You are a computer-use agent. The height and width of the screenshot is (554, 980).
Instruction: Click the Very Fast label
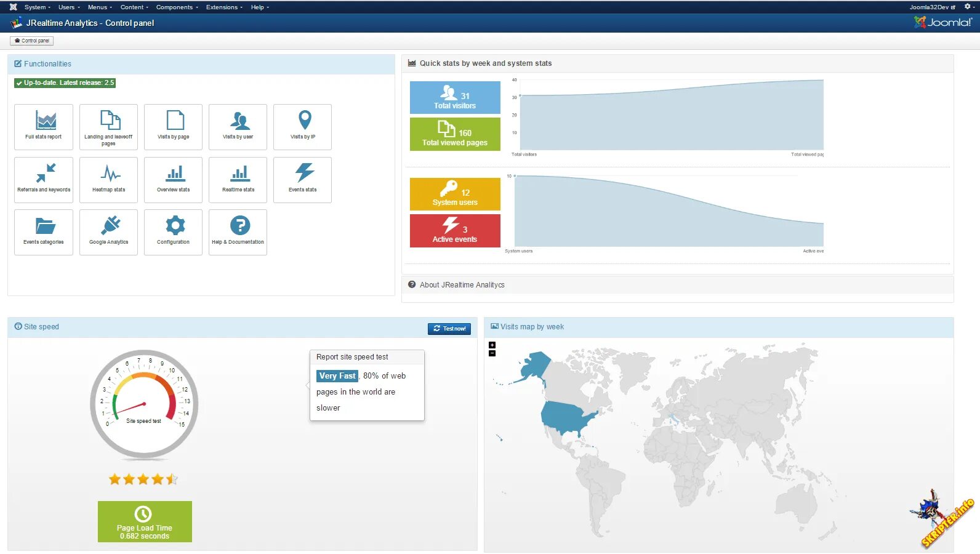pyautogui.click(x=337, y=375)
